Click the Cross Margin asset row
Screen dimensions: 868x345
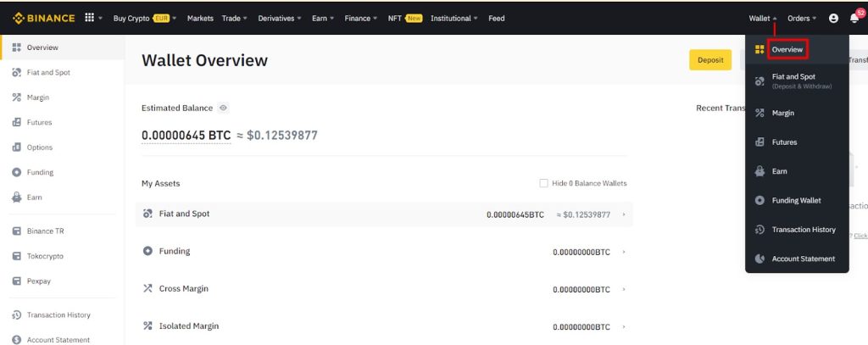pyautogui.click(x=384, y=290)
